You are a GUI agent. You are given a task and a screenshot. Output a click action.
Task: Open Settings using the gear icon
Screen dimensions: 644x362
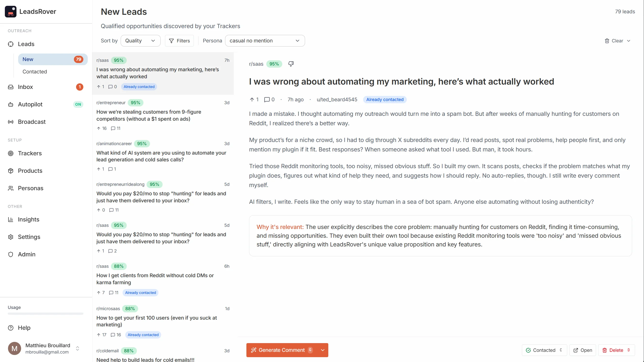pos(11,237)
